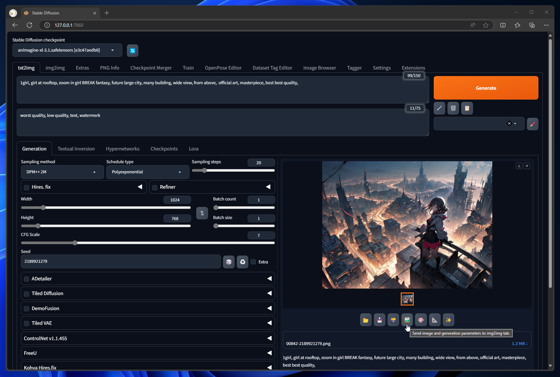The width and height of the screenshot is (560, 377).
Task: Tick the Extra seed checkbox
Action: click(253, 262)
